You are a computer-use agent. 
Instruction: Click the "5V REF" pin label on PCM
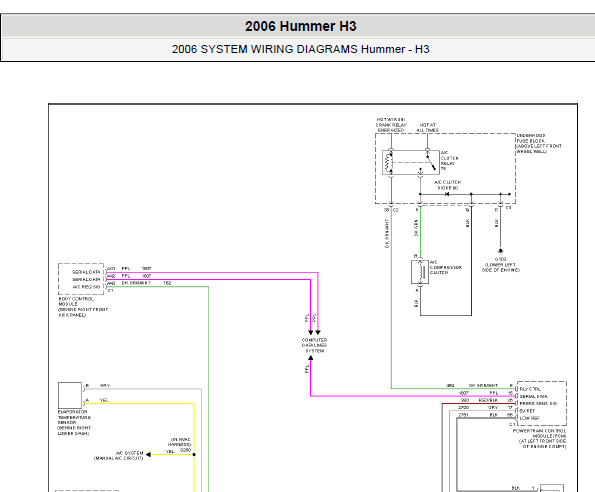[x=527, y=411]
